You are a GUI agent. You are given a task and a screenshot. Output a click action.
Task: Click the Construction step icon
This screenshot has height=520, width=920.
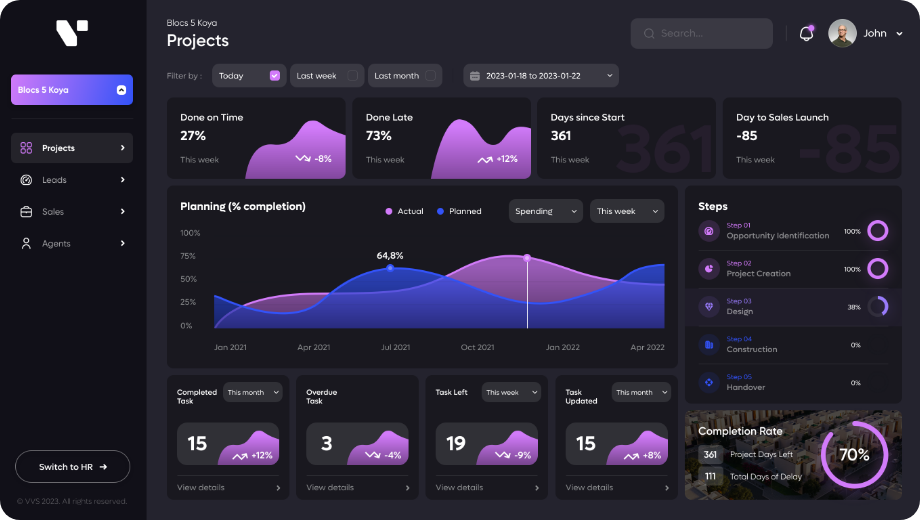(709, 345)
